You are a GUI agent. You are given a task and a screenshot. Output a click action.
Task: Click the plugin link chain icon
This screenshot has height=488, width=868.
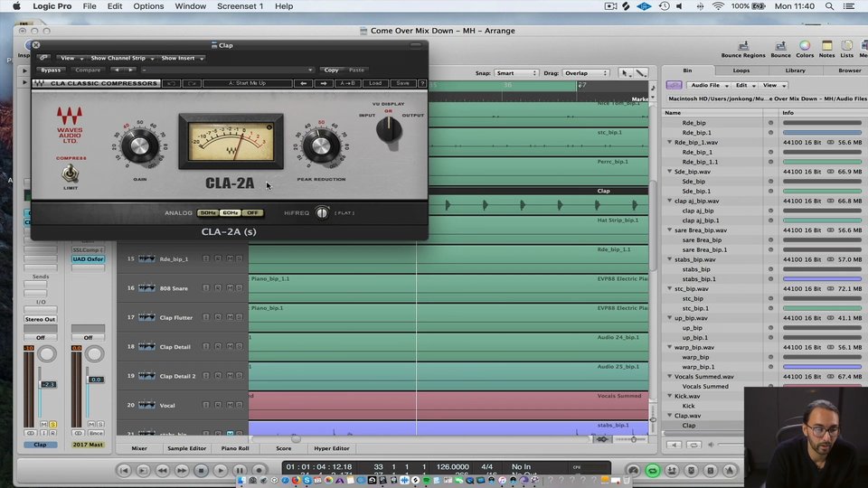tap(43, 58)
